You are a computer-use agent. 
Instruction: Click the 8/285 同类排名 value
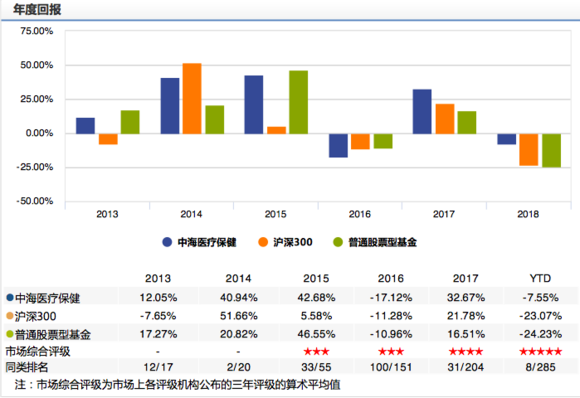540,367
